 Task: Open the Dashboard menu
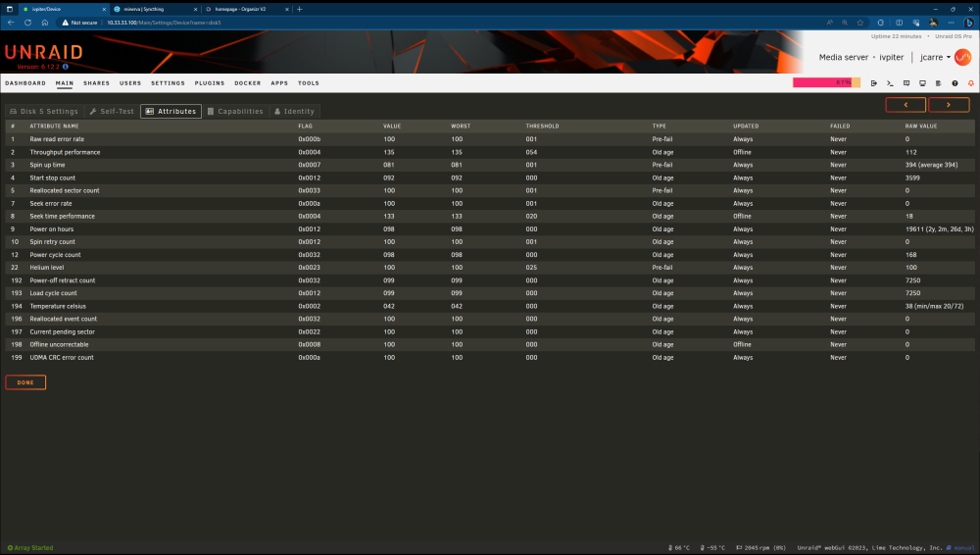click(x=25, y=83)
